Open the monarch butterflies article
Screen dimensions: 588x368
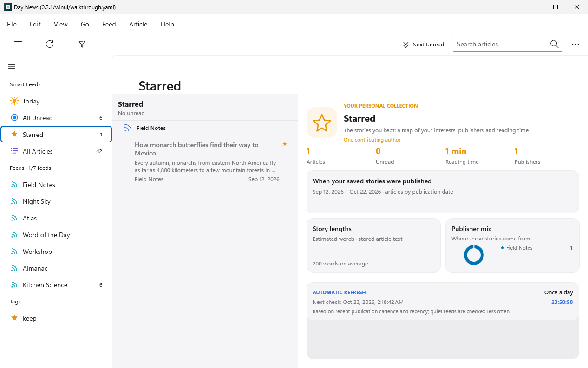(205, 161)
